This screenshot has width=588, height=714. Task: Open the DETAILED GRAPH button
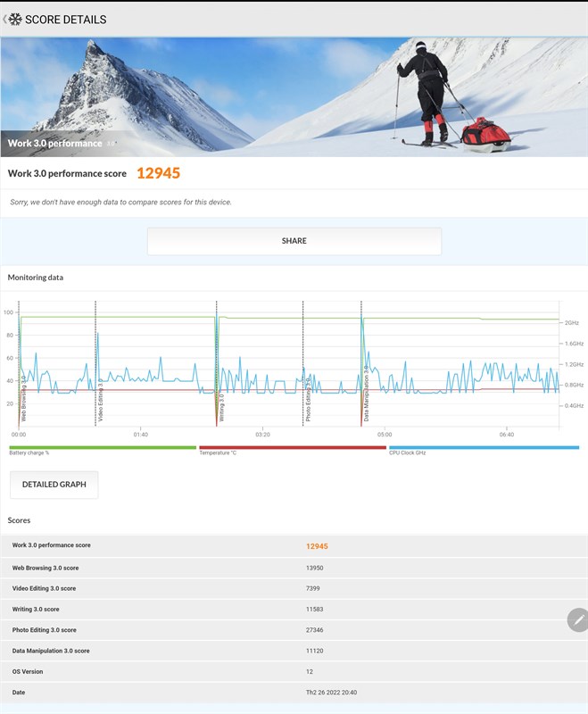pyautogui.click(x=54, y=485)
